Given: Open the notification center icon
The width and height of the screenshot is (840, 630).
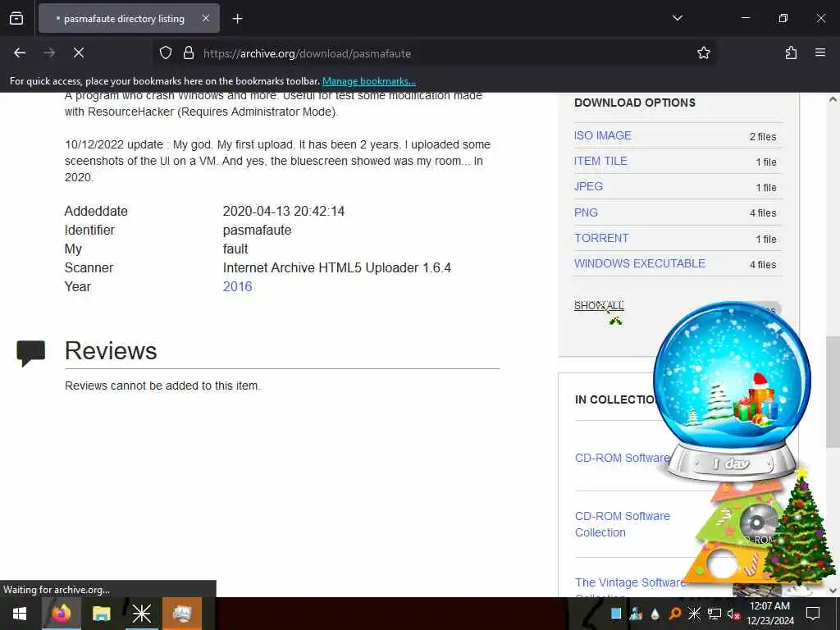Looking at the screenshot, I should 813,614.
